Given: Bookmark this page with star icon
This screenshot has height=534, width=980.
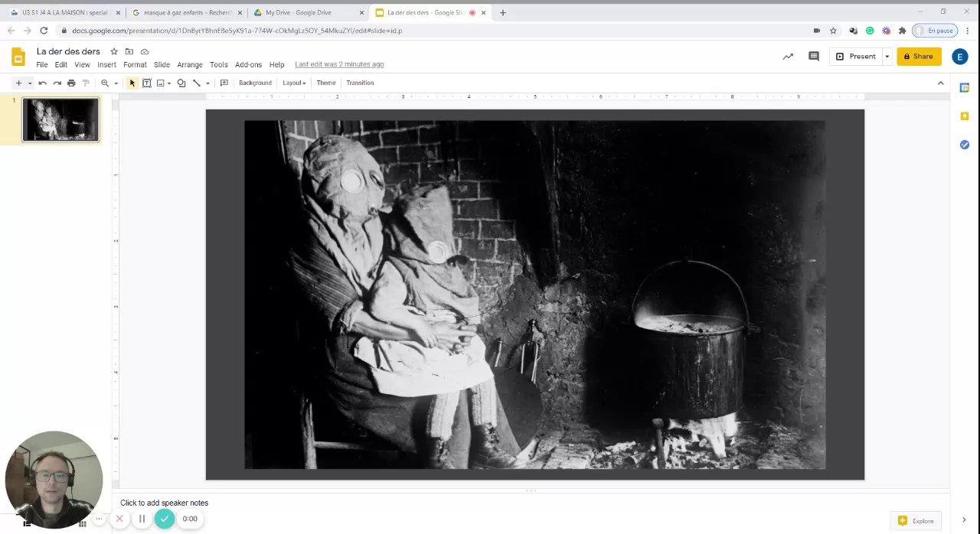Looking at the screenshot, I should click(833, 31).
